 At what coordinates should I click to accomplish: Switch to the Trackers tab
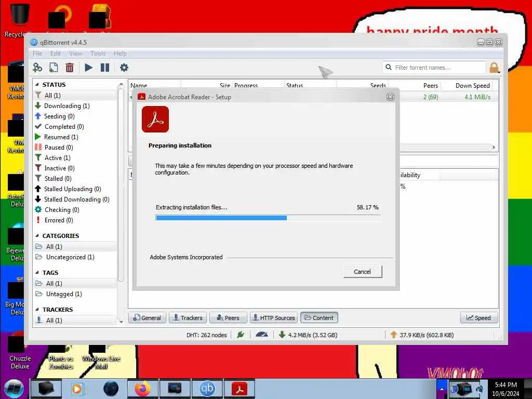point(188,318)
